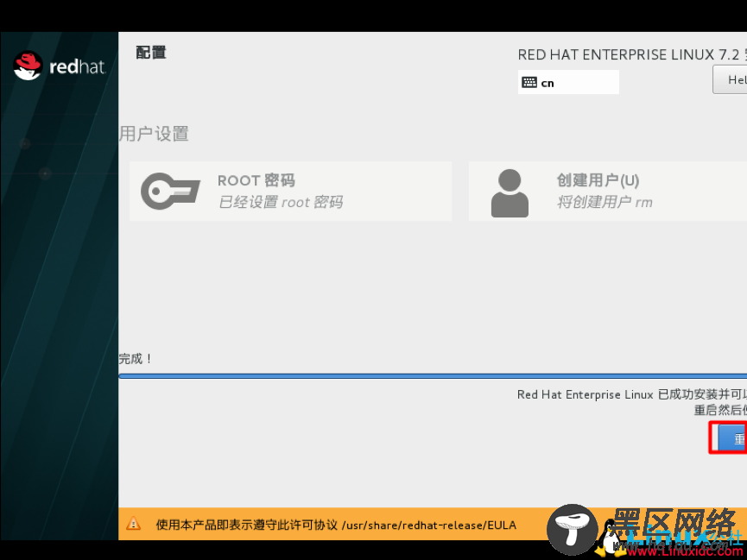The height and width of the screenshot is (560, 747).
Task: Click the 完成！ status label
Action: (x=136, y=359)
